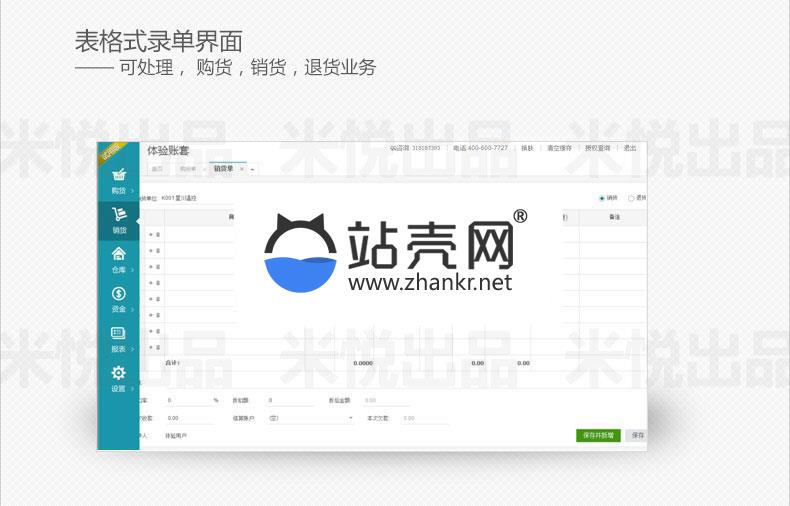Click the 清空缓存 link in header

tap(559, 148)
